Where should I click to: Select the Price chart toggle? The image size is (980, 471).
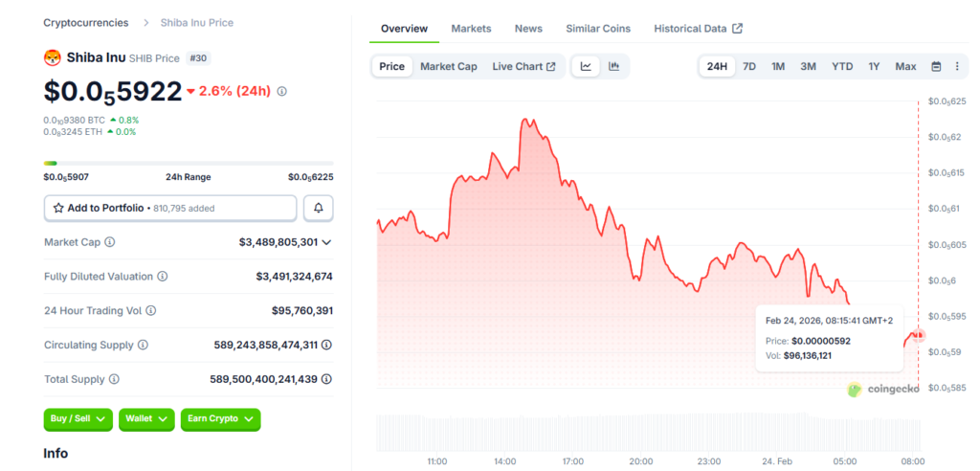[391, 66]
